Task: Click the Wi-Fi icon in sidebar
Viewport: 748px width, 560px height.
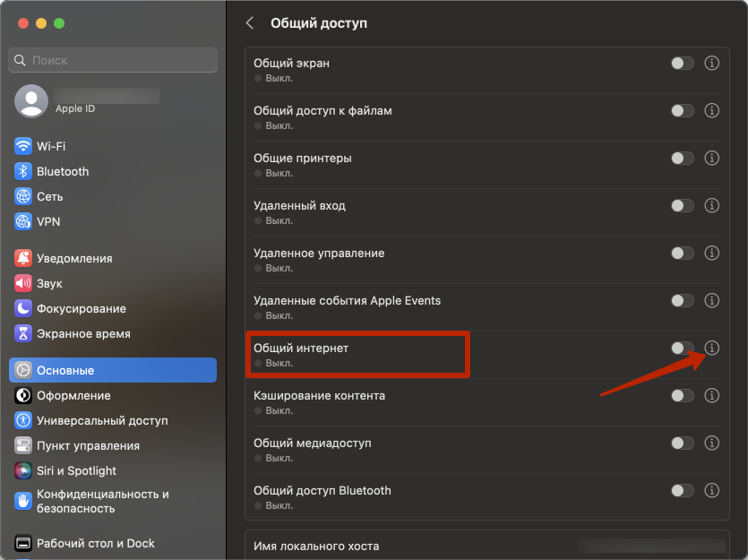Action: click(23, 146)
